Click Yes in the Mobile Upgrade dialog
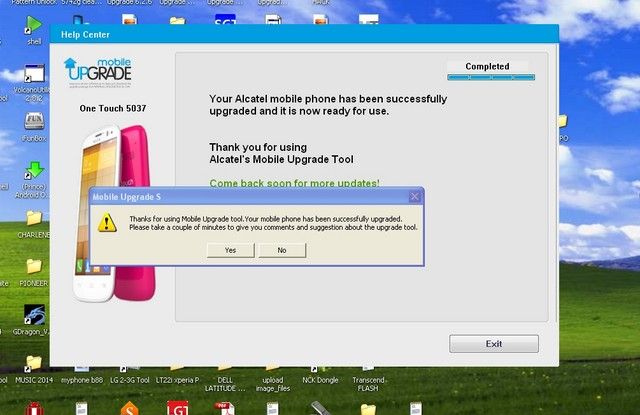 [x=231, y=250]
